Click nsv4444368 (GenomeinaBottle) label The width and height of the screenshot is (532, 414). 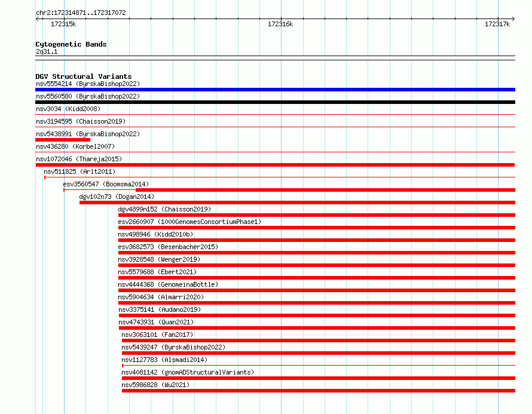pos(168,284)
